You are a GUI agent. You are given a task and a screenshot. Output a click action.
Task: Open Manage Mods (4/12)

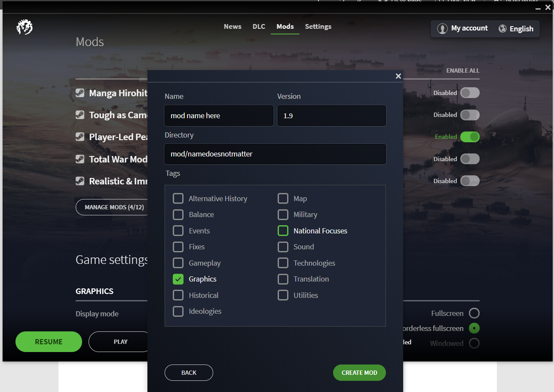[112, 207]
